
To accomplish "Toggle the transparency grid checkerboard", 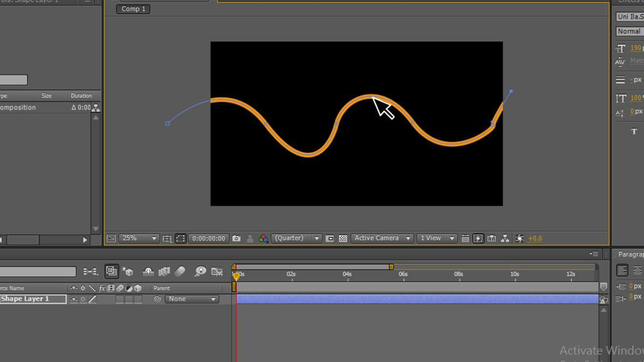I will click(342, 238).
